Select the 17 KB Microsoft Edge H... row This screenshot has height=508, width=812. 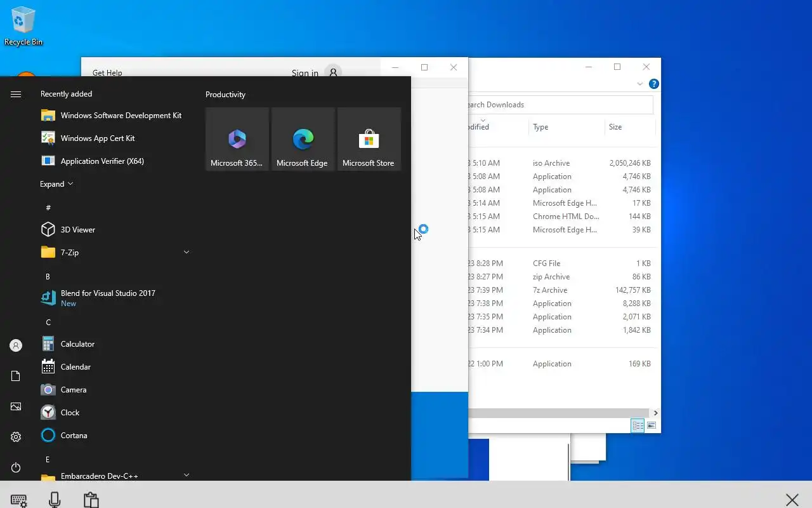[x=561, y=203]
